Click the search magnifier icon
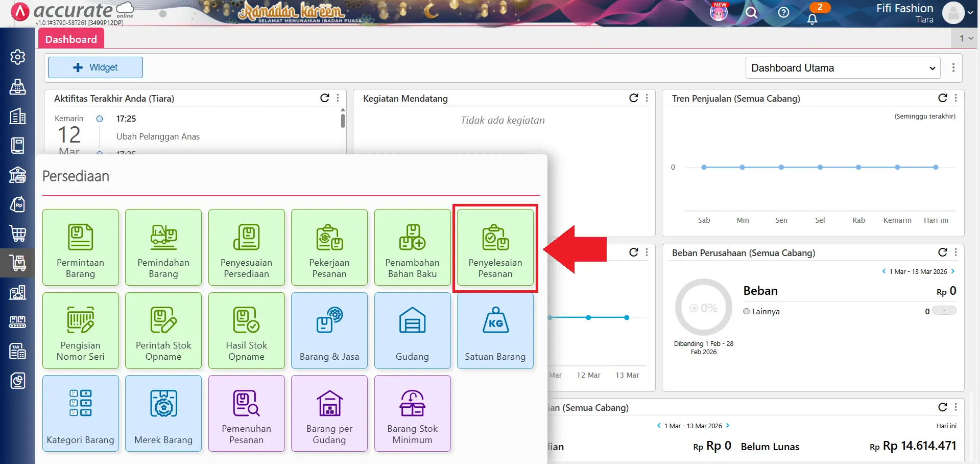 pyautogui.click(x=751, y=13)
